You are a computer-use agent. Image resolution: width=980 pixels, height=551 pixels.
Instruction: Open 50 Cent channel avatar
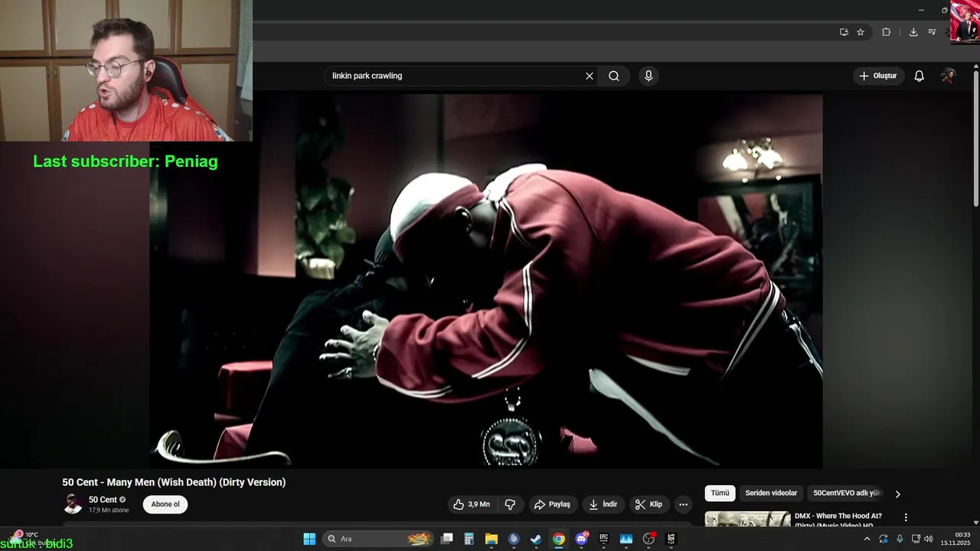click(73, 504)
